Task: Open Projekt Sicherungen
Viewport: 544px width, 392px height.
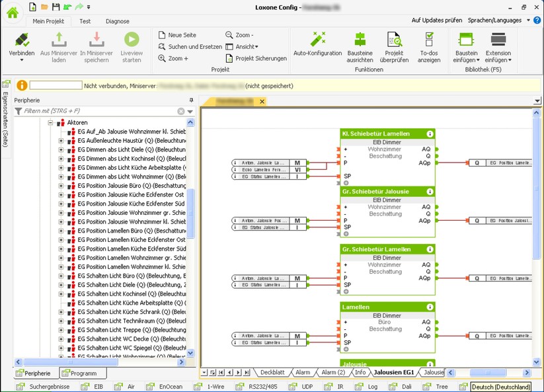Action: pos(256,58)
